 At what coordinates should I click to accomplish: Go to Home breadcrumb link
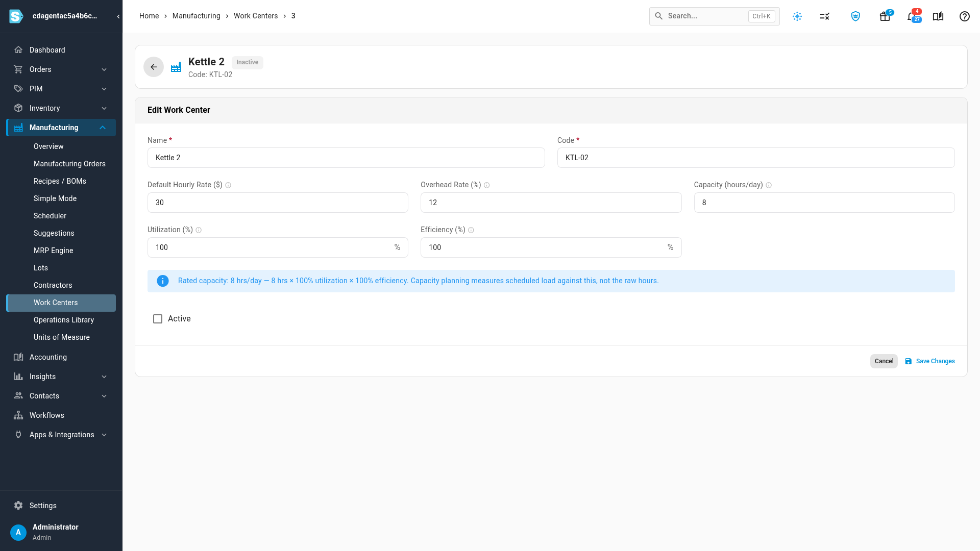point(149,16)
